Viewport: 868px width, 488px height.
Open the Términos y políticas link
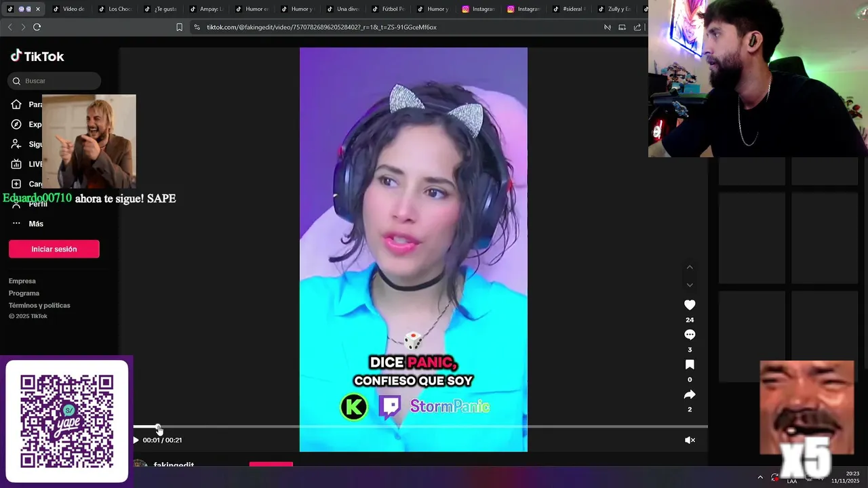pyautogui.click(x=39, y=305)
